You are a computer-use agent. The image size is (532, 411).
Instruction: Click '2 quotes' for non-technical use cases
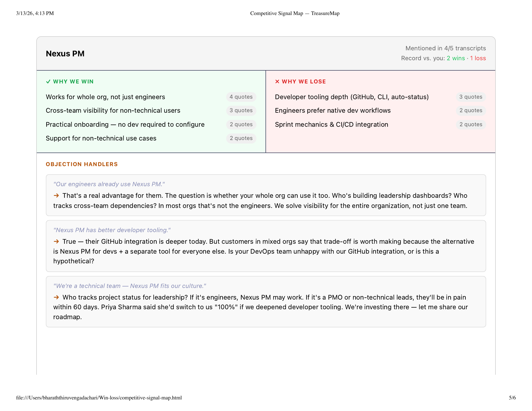coord(241,138)
